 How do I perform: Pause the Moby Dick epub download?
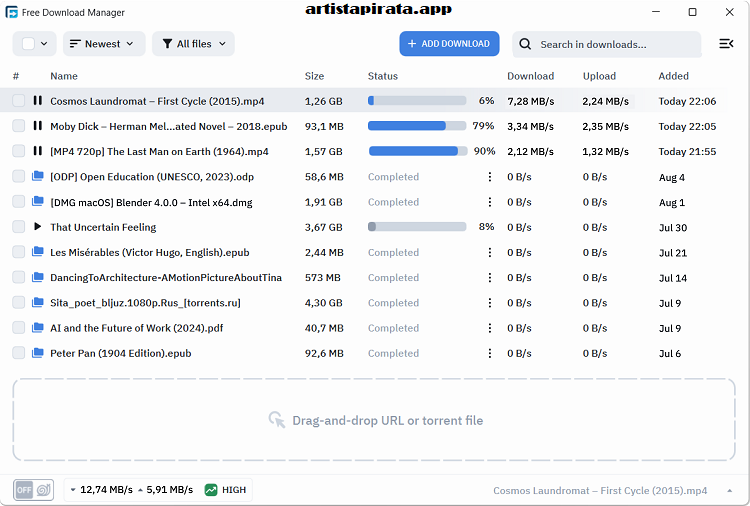[x=38, y=126]
